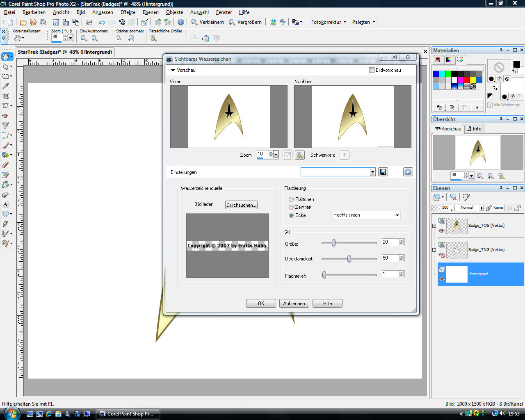Viewport: 525px width, 420px height.
Task: Click the Durchsuchen button
Action: point(241,205)
